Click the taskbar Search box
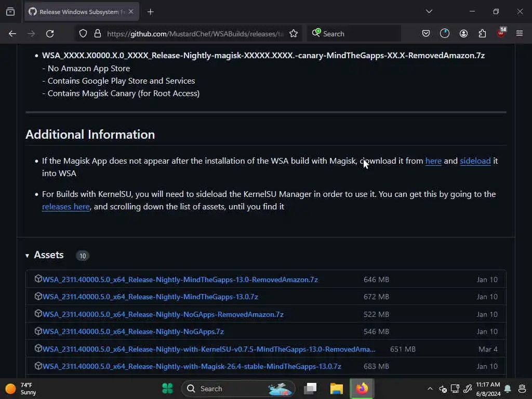Viewport: 532px width, 399px height. point(238,389)
